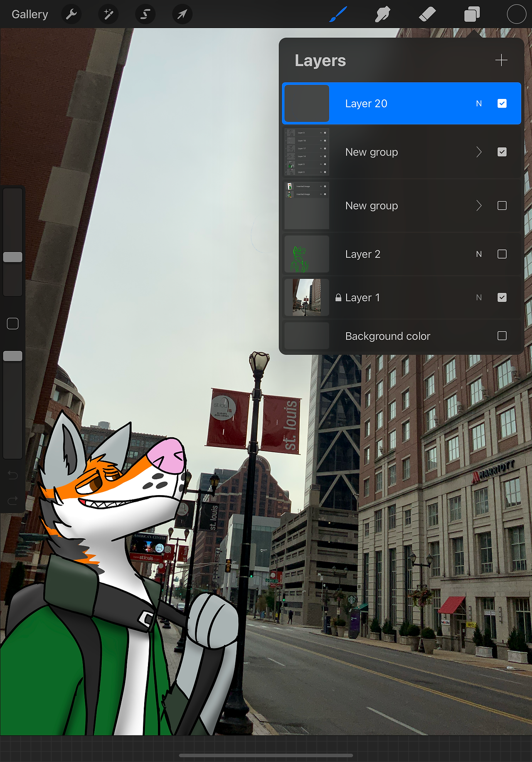The image size is (532, 762).
Task: Select the locked Layer 1 row
Action: pos(401,298)
